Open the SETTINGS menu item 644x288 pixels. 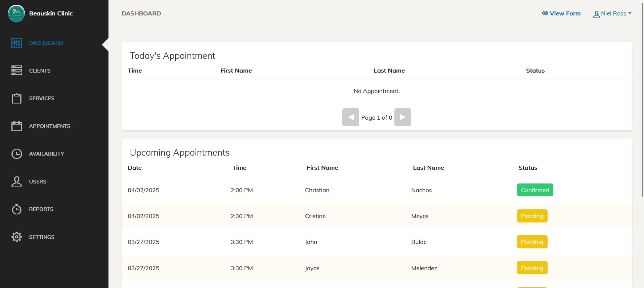pos(42,237)
